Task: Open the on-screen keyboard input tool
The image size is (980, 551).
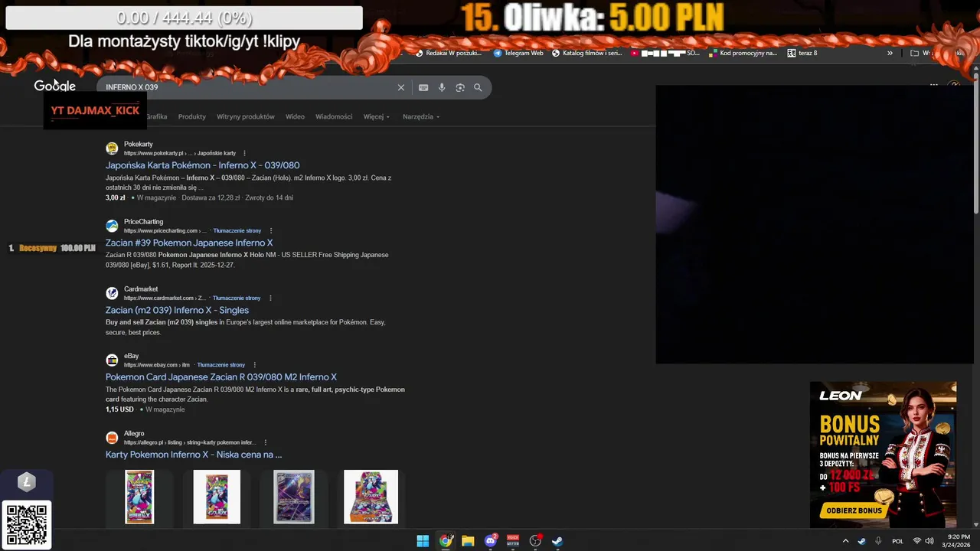Action: click(x=423, y=88)
